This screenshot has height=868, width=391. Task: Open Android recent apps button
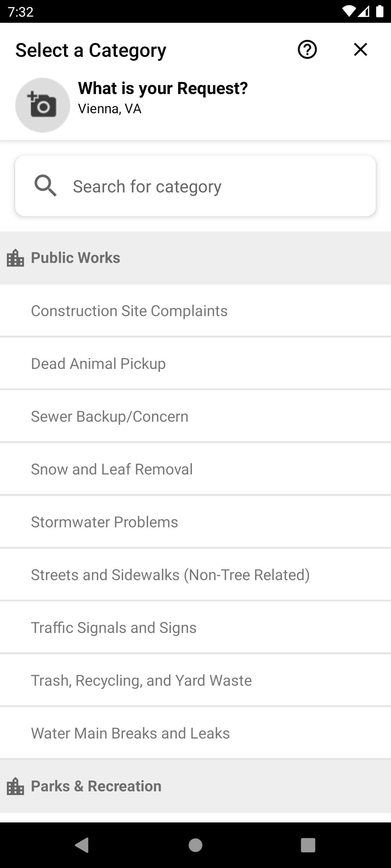coord(308,845)
